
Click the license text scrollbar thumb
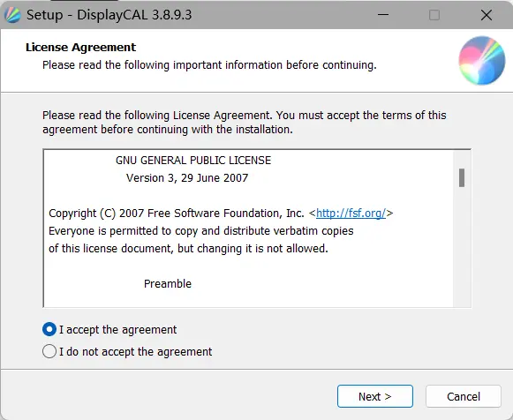[462, 178]
